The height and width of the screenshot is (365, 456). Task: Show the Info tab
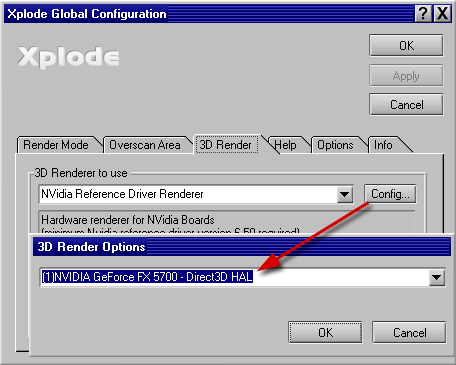pos(383,145)
